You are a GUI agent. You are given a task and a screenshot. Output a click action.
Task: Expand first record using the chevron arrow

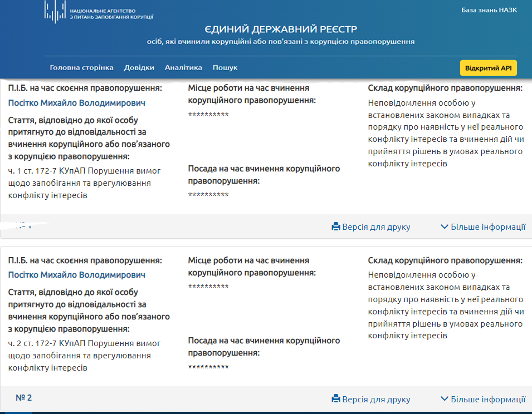pyautogui.click(x=444, y=227)
